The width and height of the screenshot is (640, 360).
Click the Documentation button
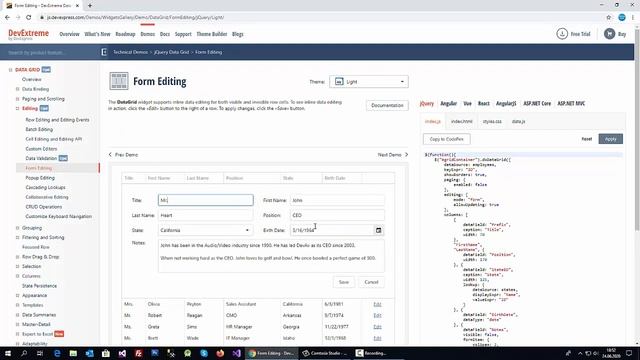pyautogui.click(x=387, y=105)
